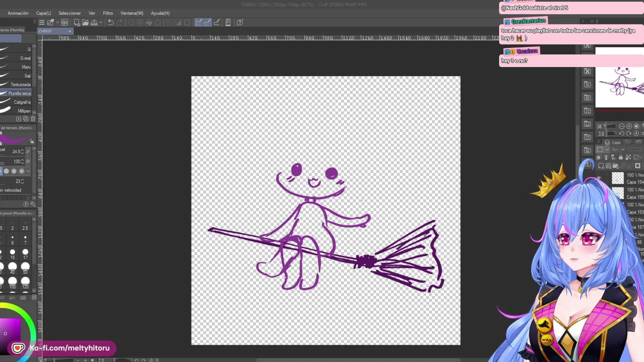Open a file with folder icon

pyautogui.click(x=85, y=22)
